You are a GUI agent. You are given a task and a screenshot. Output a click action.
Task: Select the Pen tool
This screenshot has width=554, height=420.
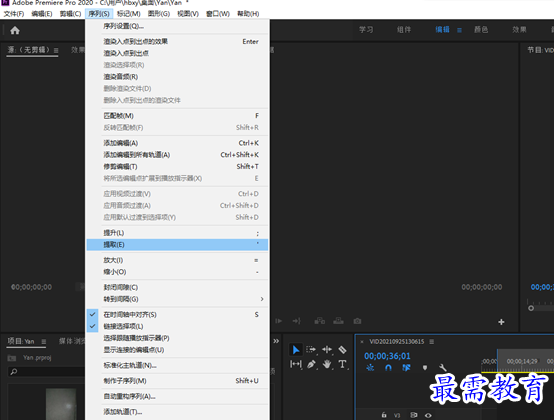311,364
